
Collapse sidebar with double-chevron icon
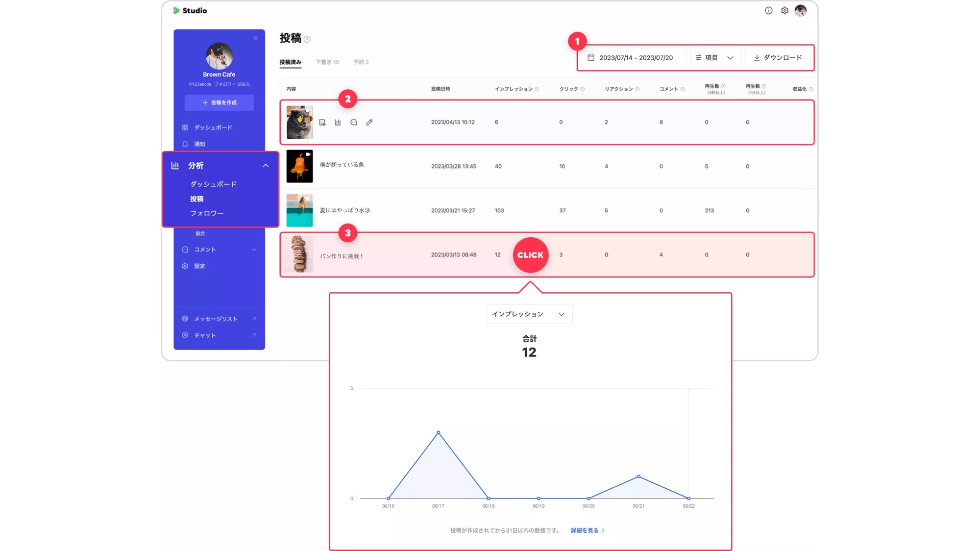coord(256,38)
